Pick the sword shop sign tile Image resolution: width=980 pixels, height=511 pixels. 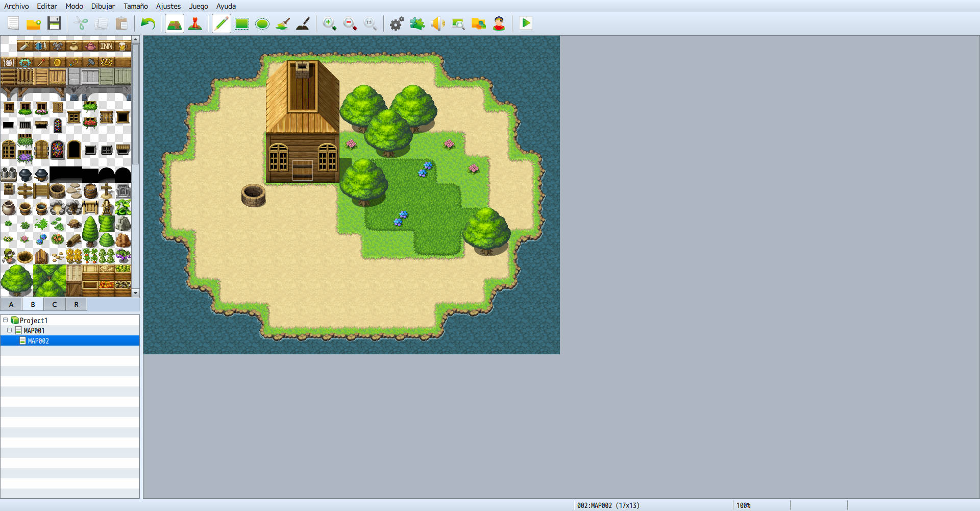point(24,46)
